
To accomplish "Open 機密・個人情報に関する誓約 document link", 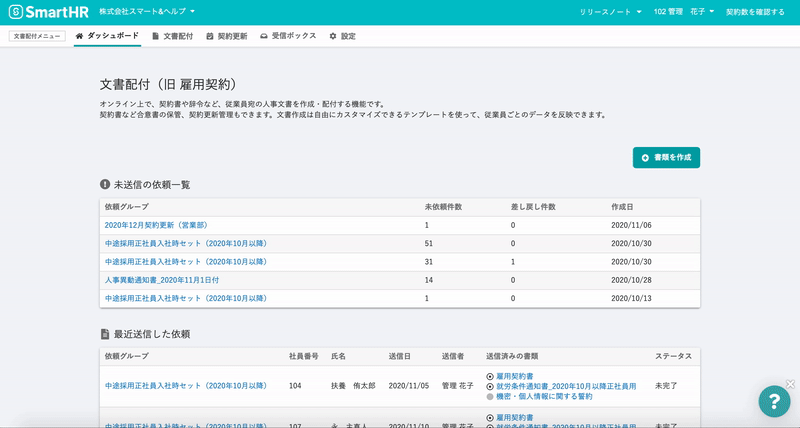I will point(544,396).
